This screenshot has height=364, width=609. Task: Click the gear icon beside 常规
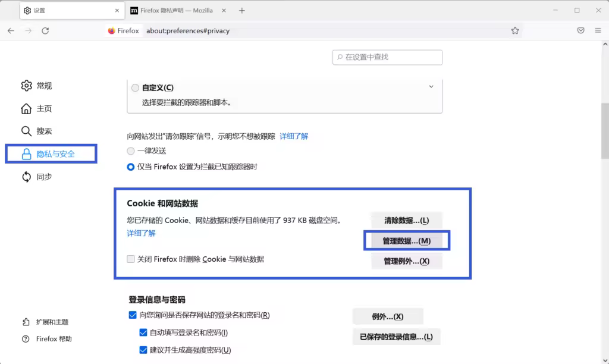26,86
